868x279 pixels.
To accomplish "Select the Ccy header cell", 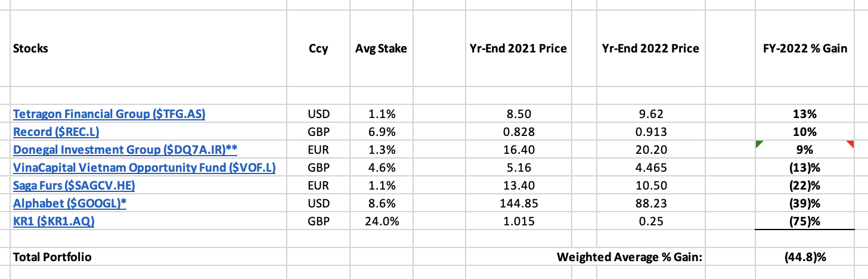I will [319, 48].
